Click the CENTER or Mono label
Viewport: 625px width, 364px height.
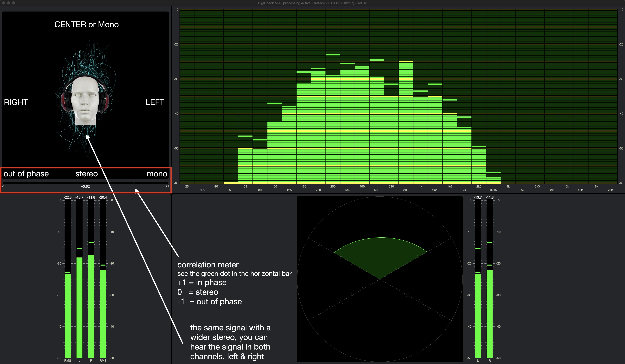86,25
